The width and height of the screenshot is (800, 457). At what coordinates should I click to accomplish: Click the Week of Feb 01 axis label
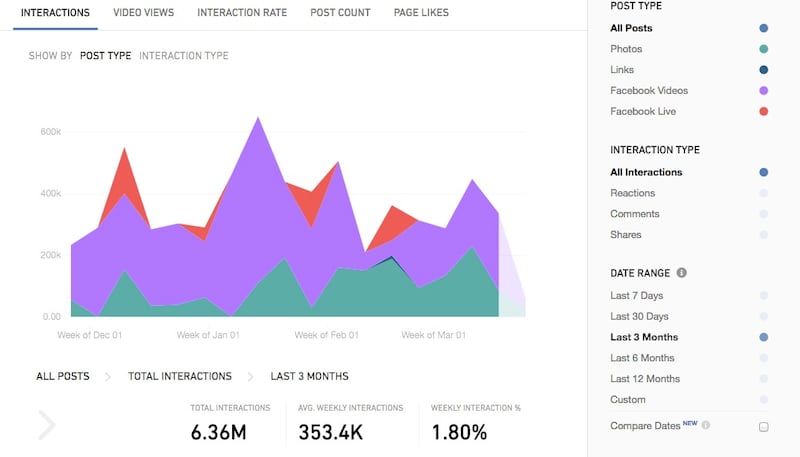tap(327, 335)
